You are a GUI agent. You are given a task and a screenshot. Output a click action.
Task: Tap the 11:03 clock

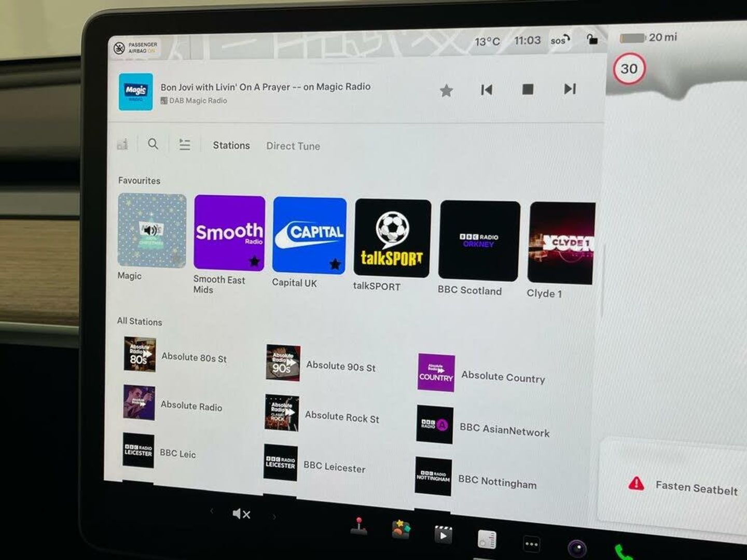click(x=528, y=40)
